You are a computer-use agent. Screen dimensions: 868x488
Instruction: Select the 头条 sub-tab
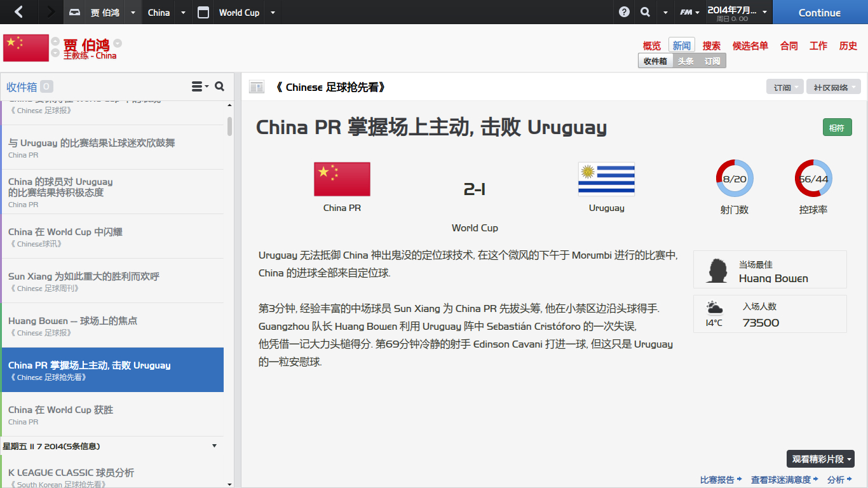686,61
